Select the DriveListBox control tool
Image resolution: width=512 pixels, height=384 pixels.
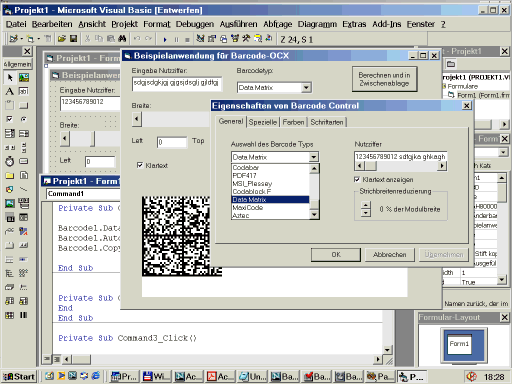[x=24, y=161]
